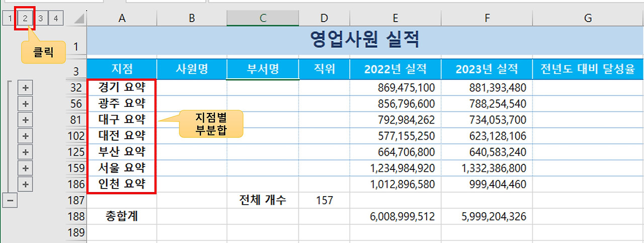Viewport: 644px width, 243px height.
Task: Select row 81 header
Action: [76, 120]
